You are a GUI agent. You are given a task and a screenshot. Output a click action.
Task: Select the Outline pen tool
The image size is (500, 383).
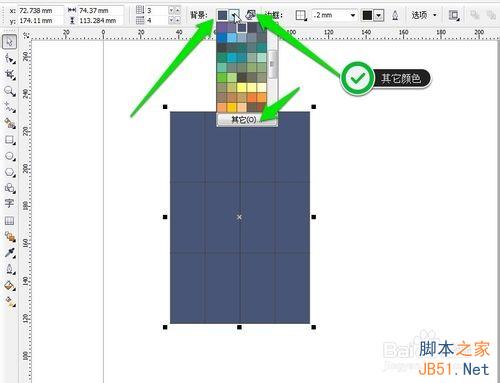(10, 269)
